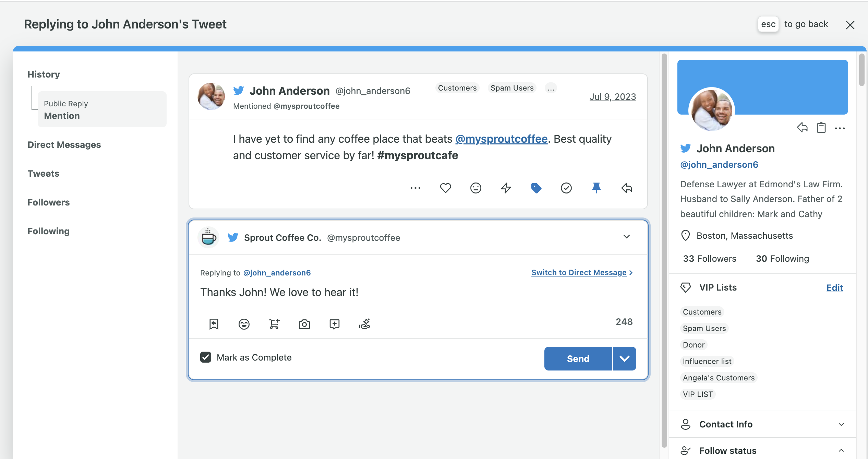Click the location pin icon by Boston
The image size is (868, 459).
tap(686, 236)
